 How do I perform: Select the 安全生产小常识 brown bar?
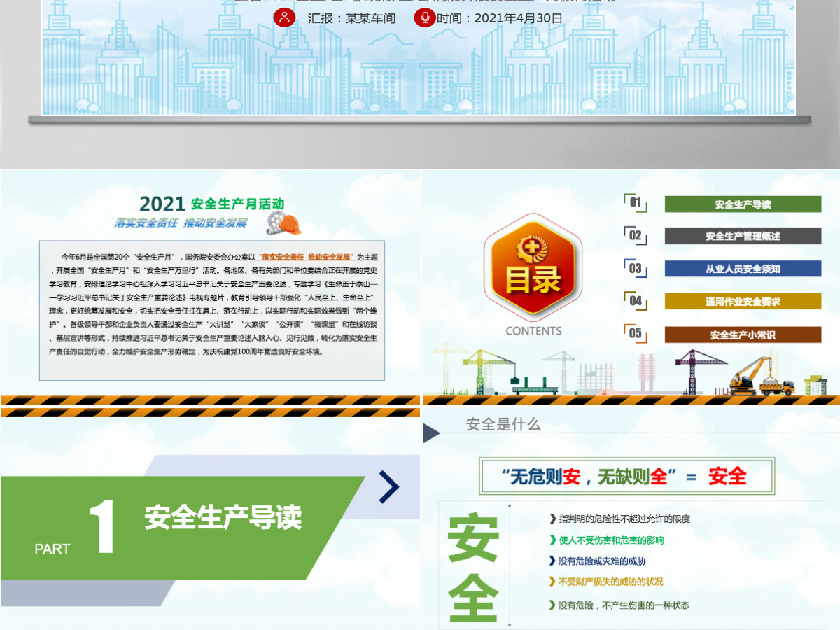point(743,335)
